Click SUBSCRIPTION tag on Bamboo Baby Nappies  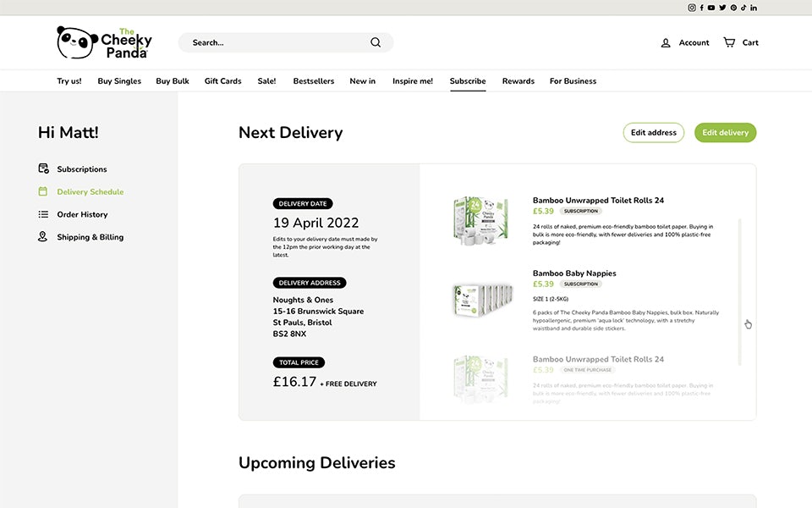(x=581, y=284)
